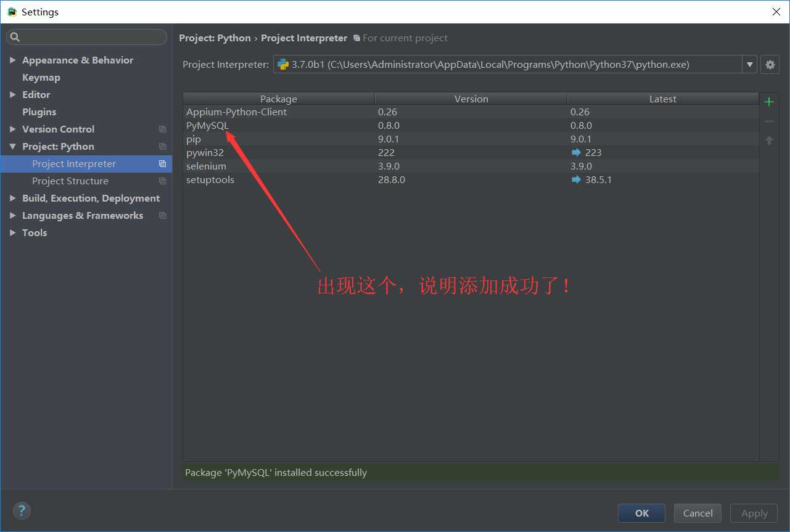Click the copy icon beside Project Interpreter

[162, 164]
